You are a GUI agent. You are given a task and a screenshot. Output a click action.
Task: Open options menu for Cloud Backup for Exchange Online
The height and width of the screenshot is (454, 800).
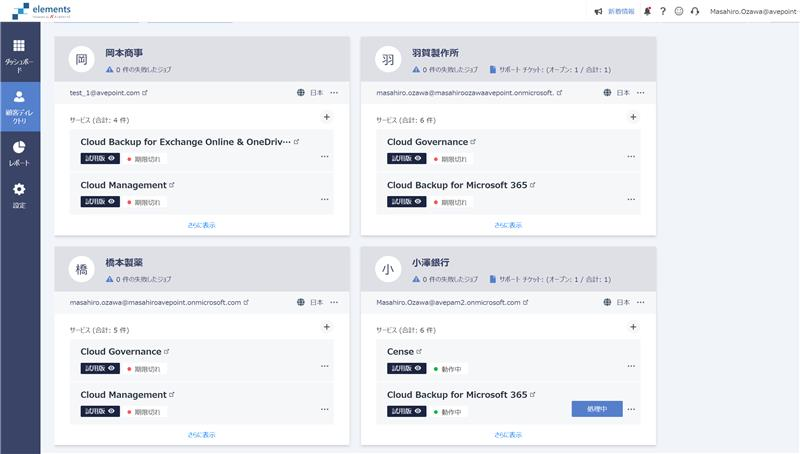[324, 157]
